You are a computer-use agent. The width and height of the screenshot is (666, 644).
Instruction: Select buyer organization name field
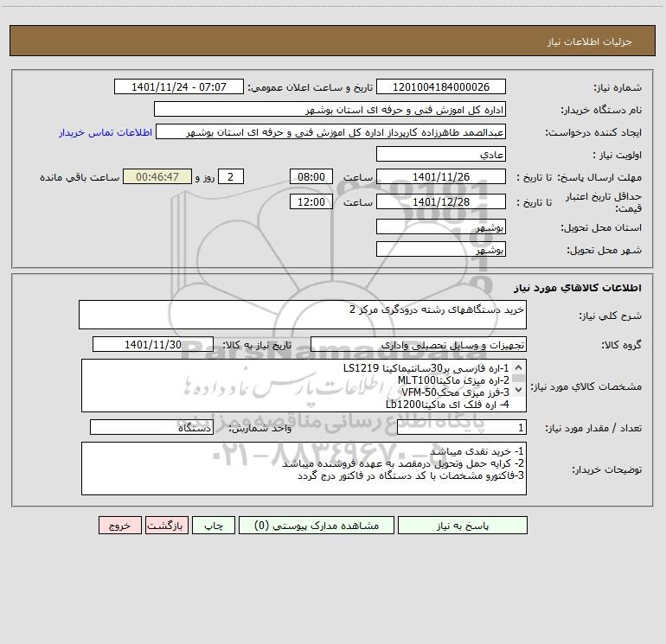[330, 109]
